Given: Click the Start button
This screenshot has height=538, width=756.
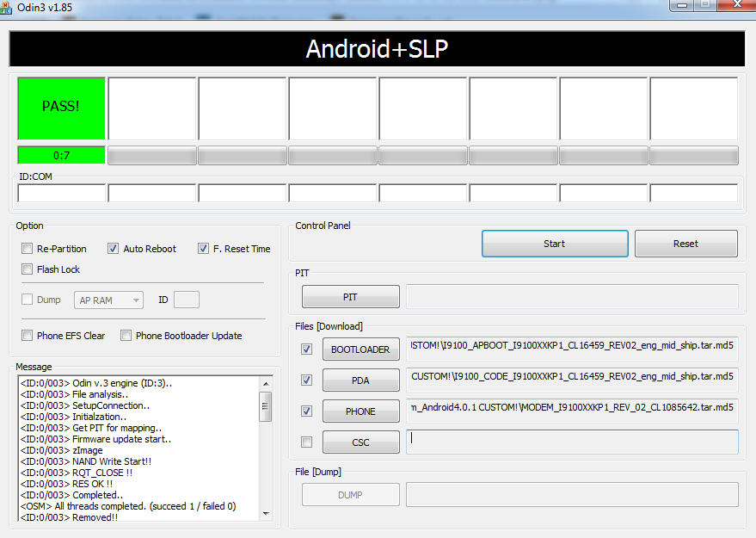Looking at the screenshot, I should click(555, 244).
